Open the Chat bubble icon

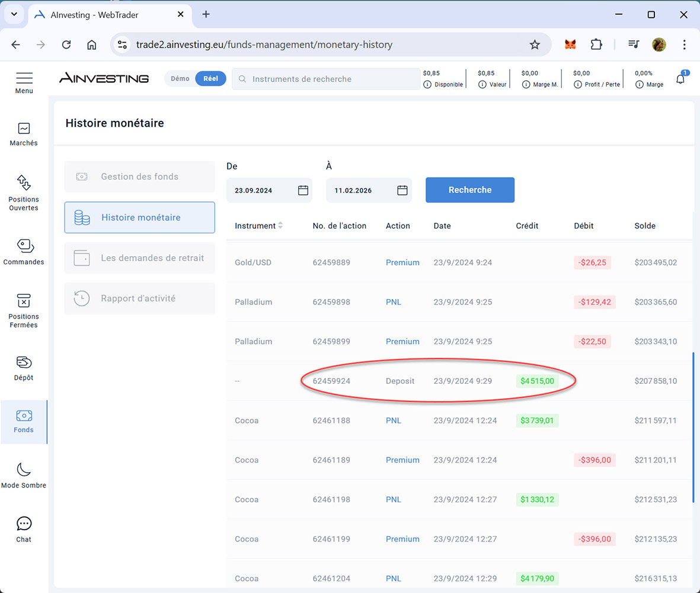point(24,524)
